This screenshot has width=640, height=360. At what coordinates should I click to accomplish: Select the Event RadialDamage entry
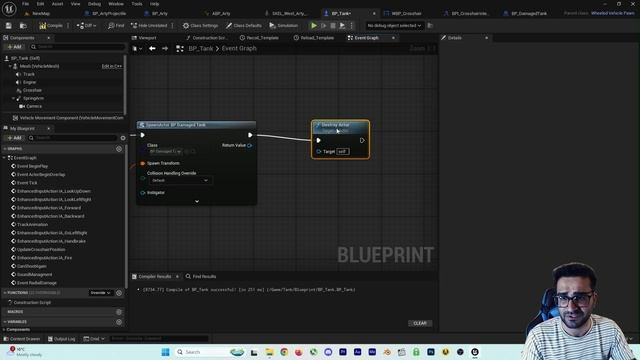tap(37, 283)
